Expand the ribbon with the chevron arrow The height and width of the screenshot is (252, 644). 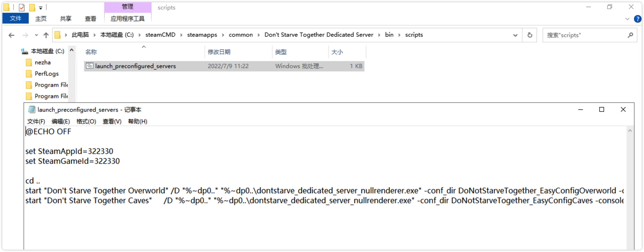click(x=627, y=19)
